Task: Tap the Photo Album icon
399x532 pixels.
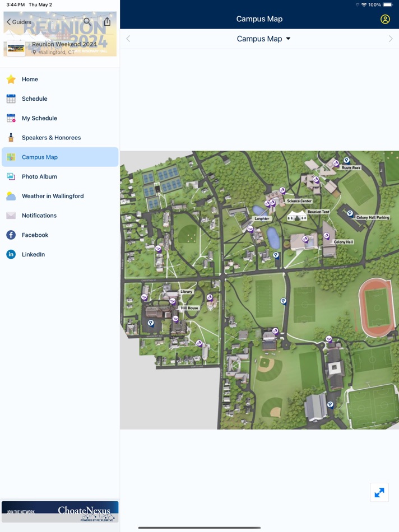Action: click(11, 176)
